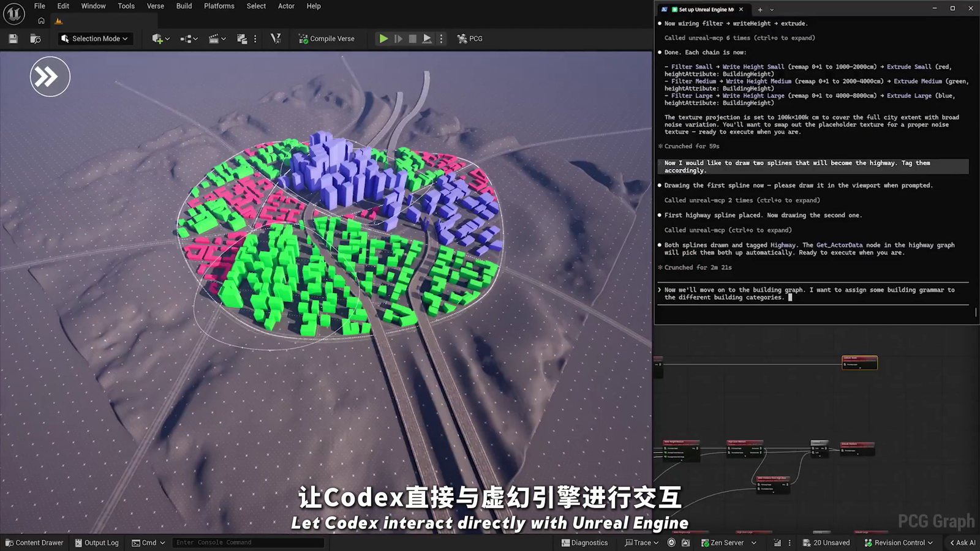Stop the play session
This screenshot has height=551, width=980.
click(413, 39)
